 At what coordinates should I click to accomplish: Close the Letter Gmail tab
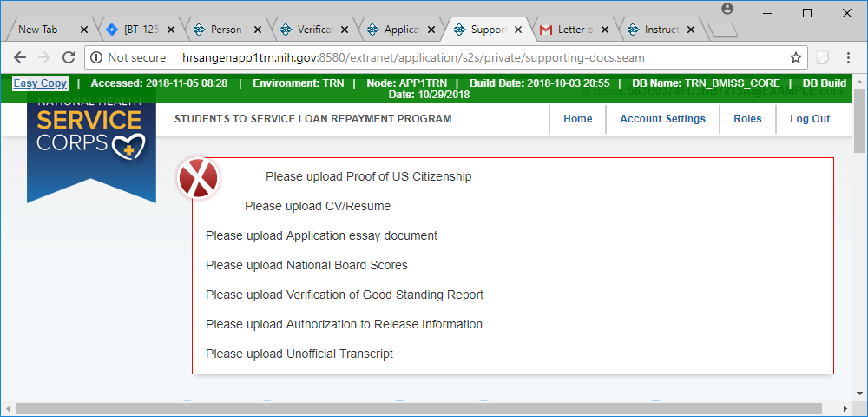[605, 30]
